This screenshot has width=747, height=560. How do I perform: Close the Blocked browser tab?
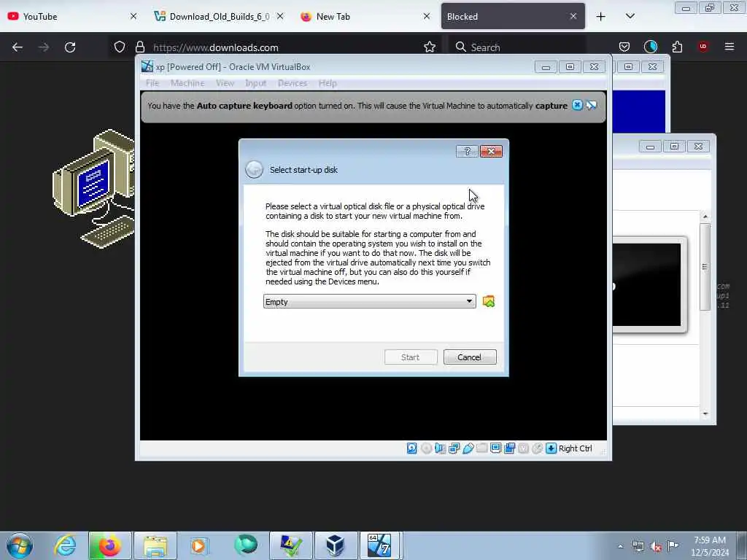coord(573,16)
